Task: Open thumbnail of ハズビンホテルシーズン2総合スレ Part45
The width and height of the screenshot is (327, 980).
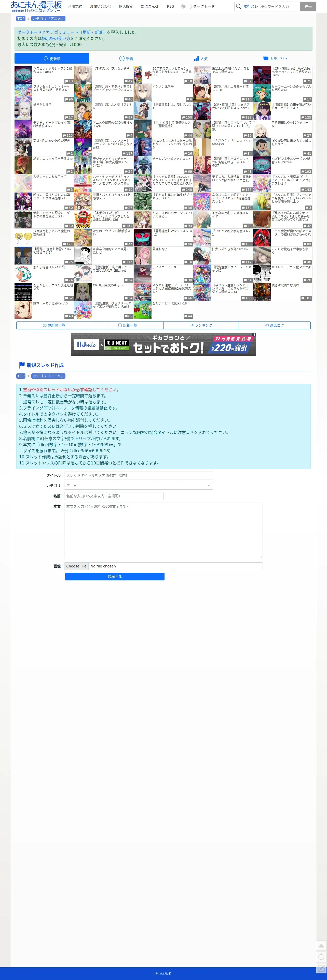Action: point(23,75)
